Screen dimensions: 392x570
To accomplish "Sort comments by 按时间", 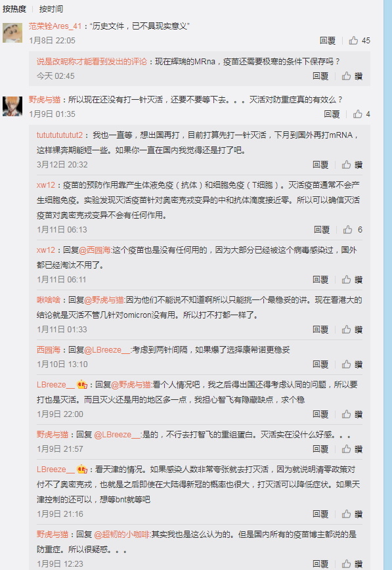I will 51,9.
